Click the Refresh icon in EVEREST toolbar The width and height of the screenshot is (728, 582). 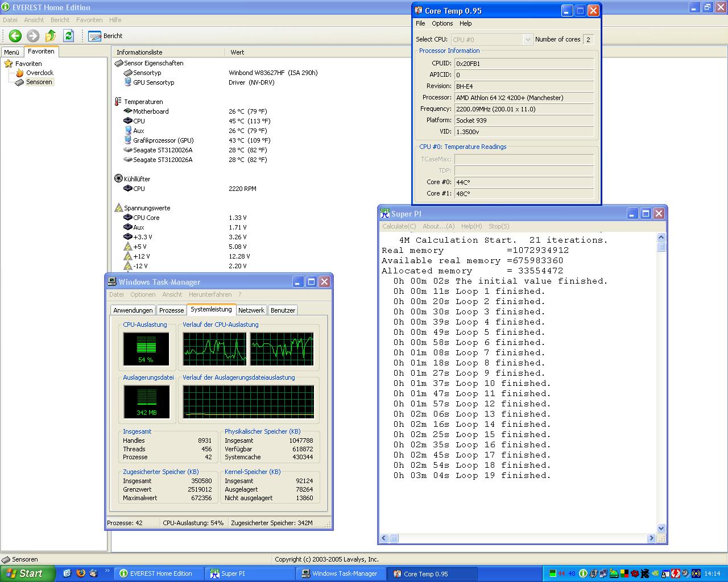pyautogui.click(x=68, y=36)
